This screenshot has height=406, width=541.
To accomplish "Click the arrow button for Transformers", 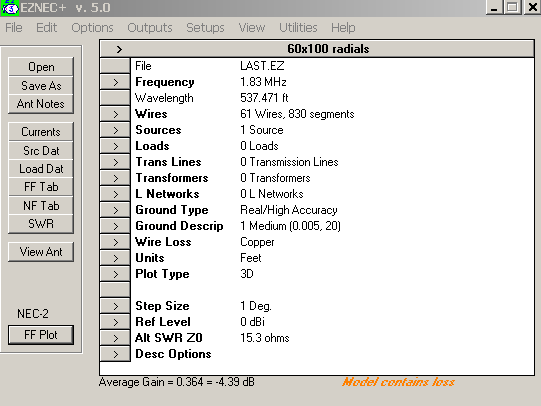I will 115,178.
